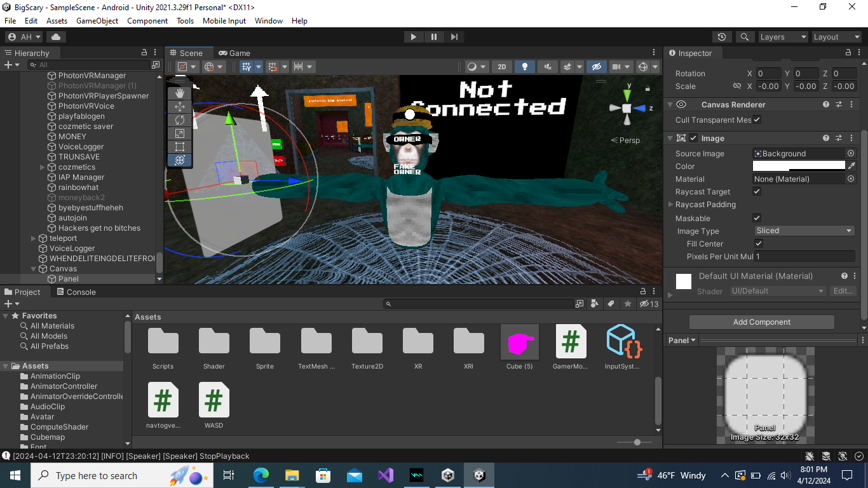Open the AH account dropdown
Image resolution: width=868 pixels, height=488 pixels.
pyautogui.click(x=24, y=37)
